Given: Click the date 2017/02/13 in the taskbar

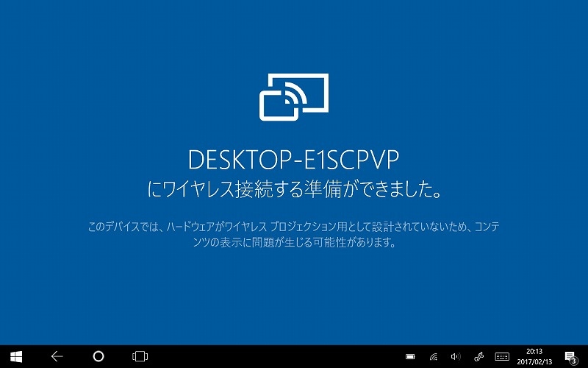Looking at the screenshot, I should (x=534, y=362).
